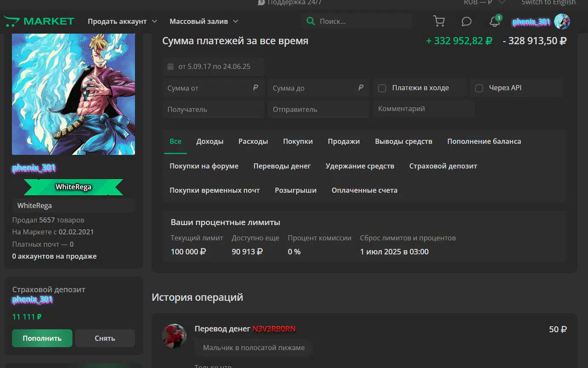Click the deposit amount 11 111 ₽
The width and height of the screenshot is (588, 368).
(x=27, y=317)
